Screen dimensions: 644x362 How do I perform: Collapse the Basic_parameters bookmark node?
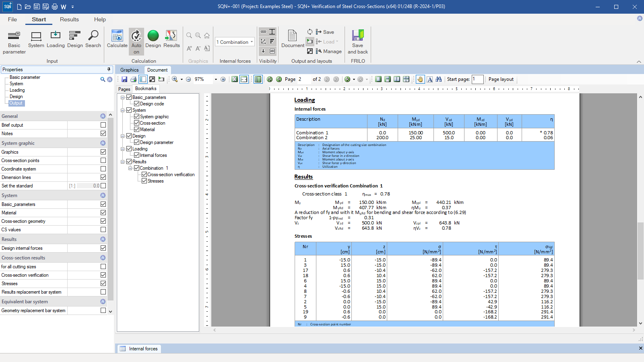(x=123, y=97)
